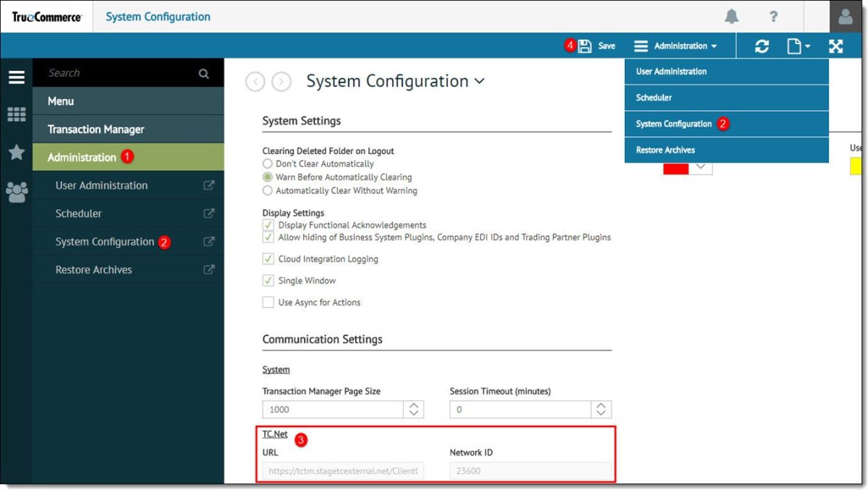Click the yellow color swatch
Viewport: 868px width, 490px height.
tap(855, 166)
